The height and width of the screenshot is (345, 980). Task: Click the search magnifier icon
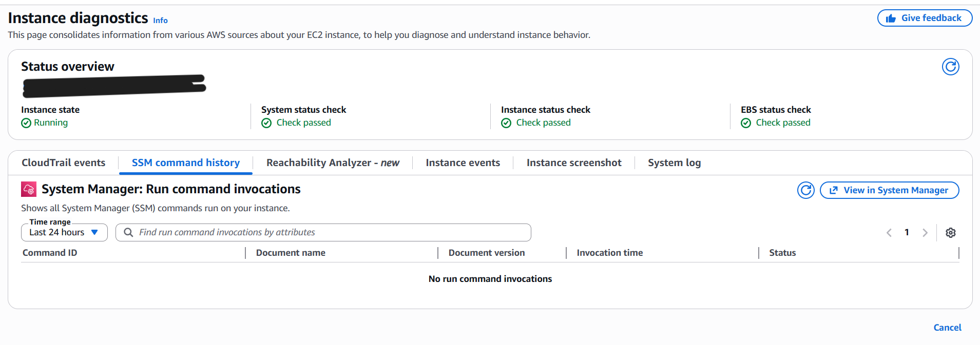128,232
